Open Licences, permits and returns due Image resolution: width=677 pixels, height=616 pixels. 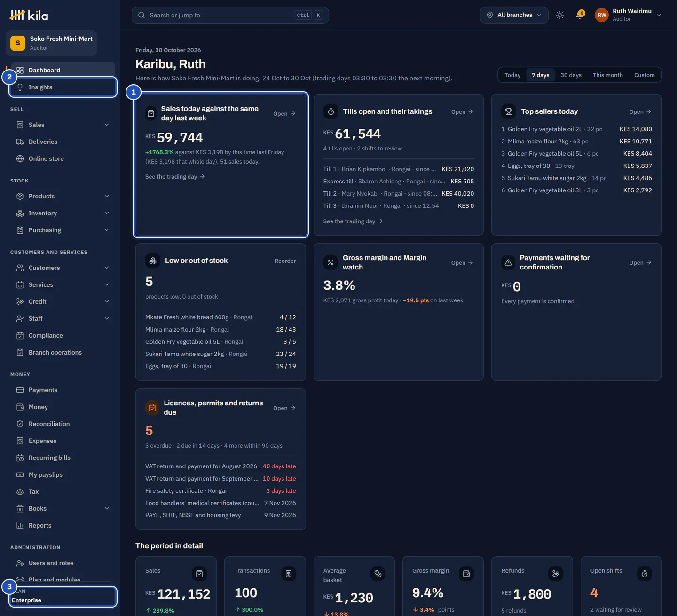point(284,408)
